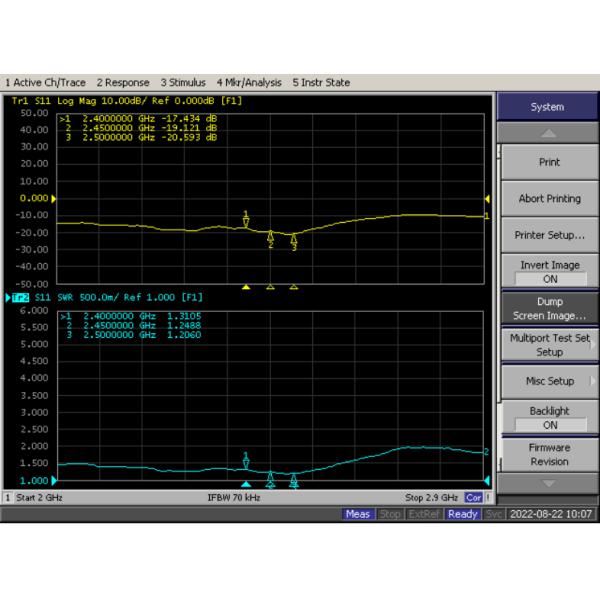Viewport: 600px width, 600px height.
Task: Click the Firmware Revision button
Action: point(549,454)
